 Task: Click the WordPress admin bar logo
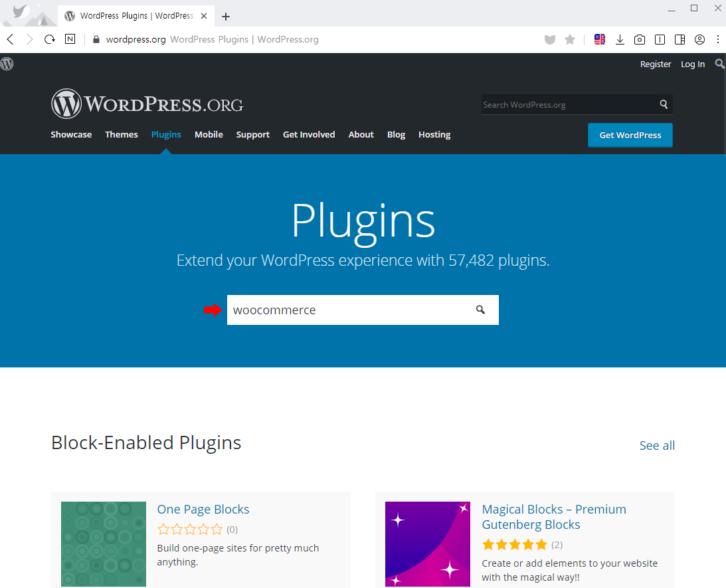point(7,64)
